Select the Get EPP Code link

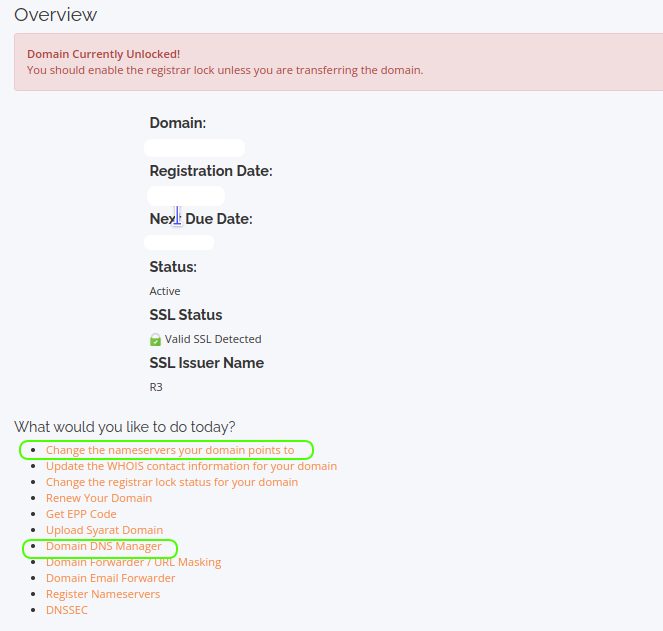(x=81, y=514)
